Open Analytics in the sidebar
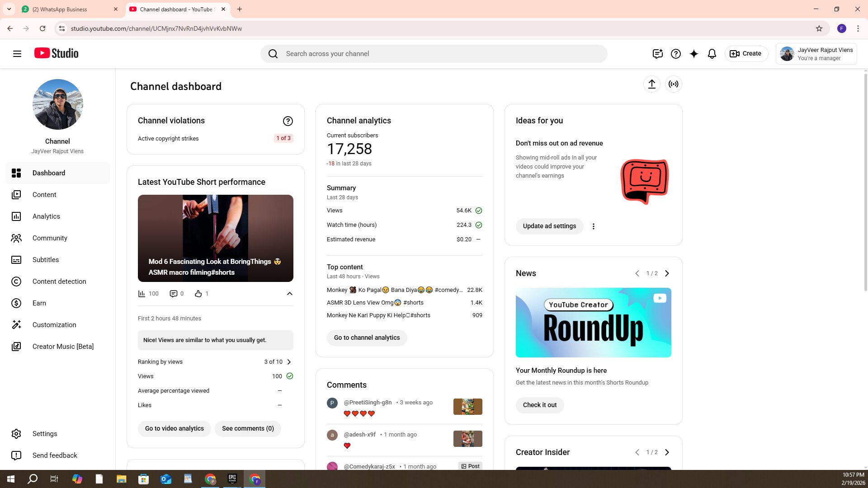Viewport: 868px width, 488px height. 46,216
